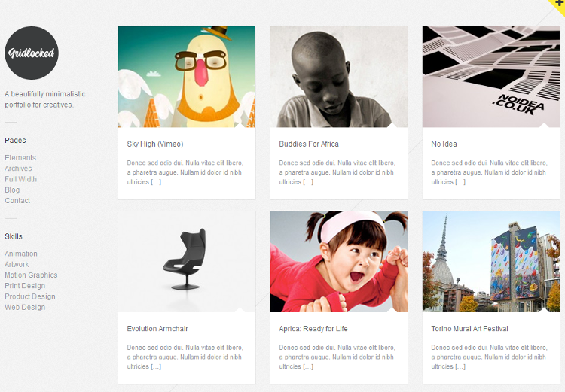Open the Buddies For Africa photo thumbnail
This screenshot has height=392, width=565.
[339, 77]
